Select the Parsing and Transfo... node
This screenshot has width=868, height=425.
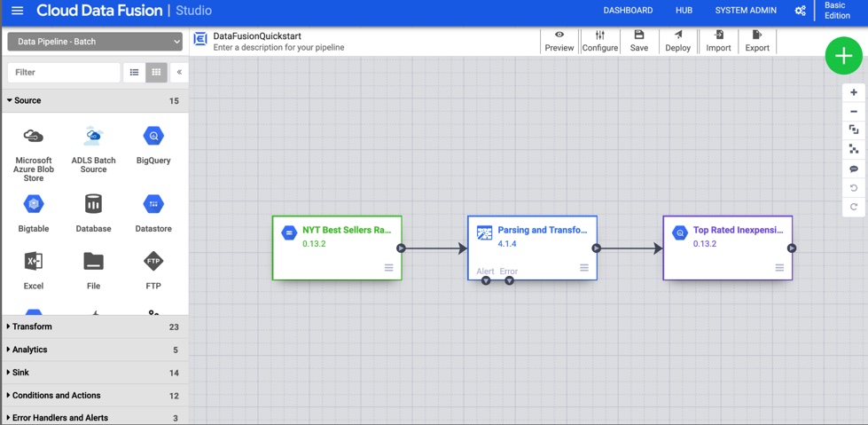532,248
